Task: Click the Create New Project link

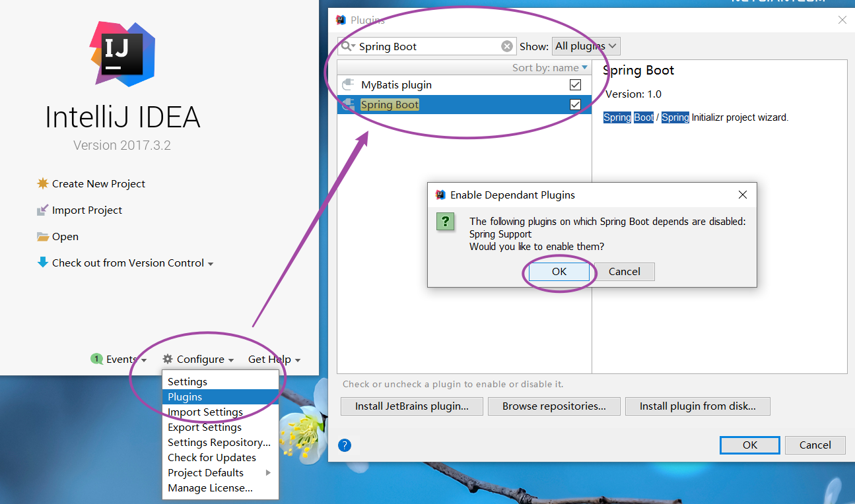Action: pos(98,183)
